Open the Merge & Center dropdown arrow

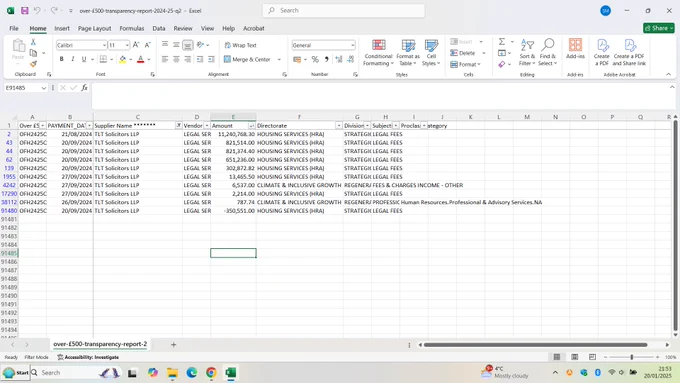point(279,59)
